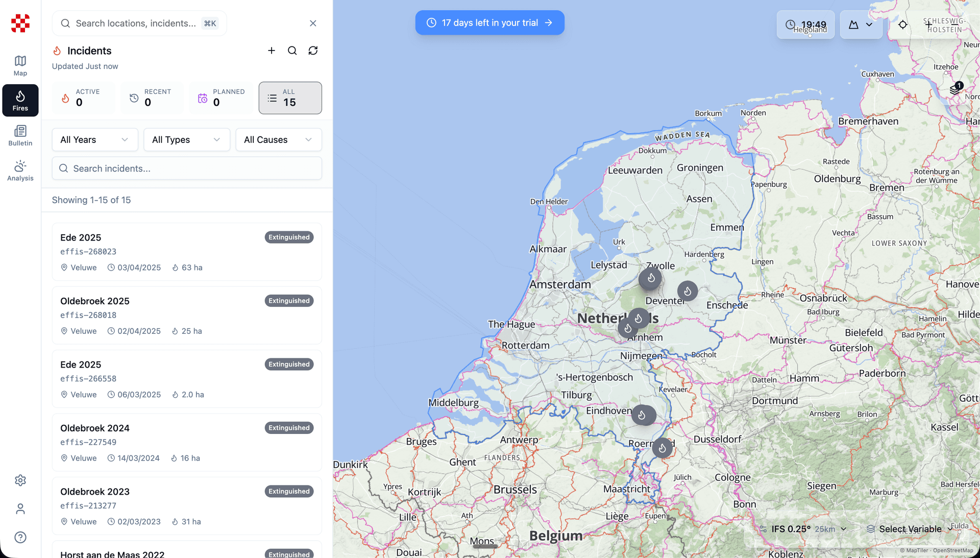Click the Map icon in the sidebar
This screenshot has height=558, width=980.
tap(20, 65)
